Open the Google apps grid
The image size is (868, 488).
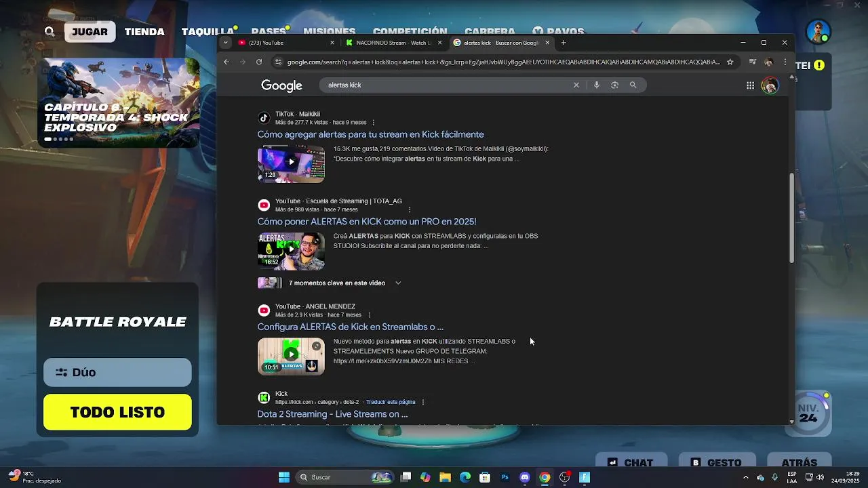pos(750,85)
